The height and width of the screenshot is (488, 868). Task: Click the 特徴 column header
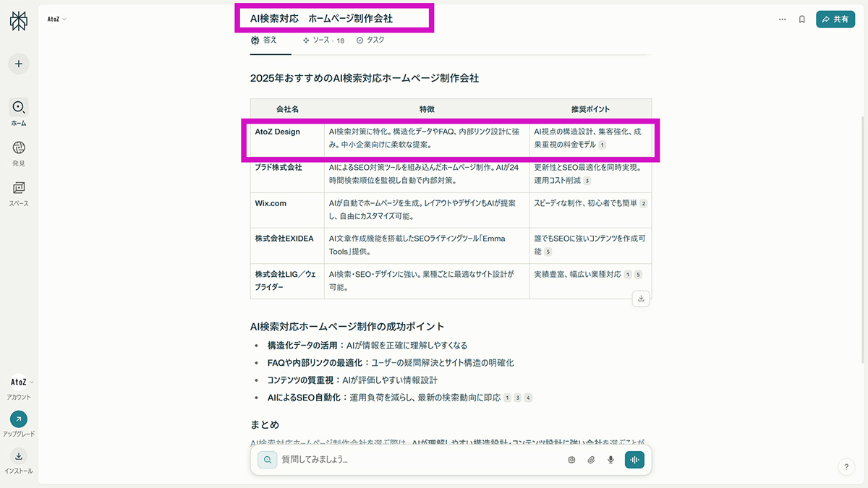(427, 109)
